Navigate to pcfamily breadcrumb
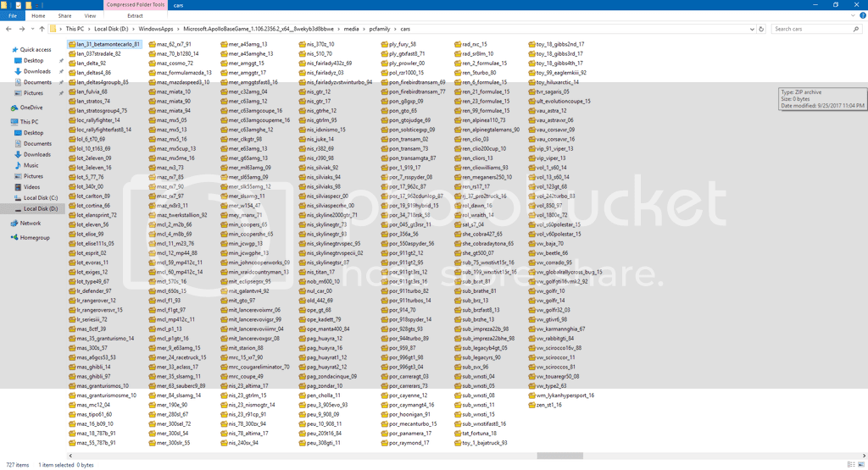The image size is (868, 470). [380, 29]
